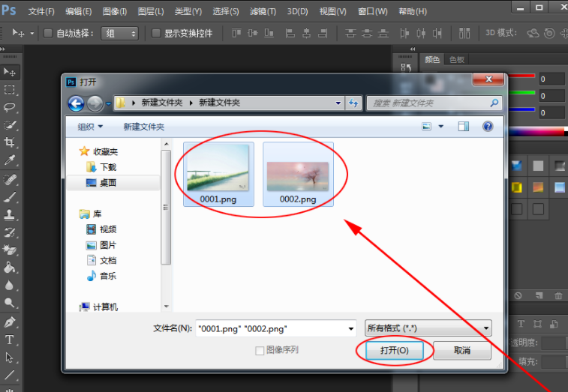Select the Horizontal Type tool
The height and width of the screenshot is (392, 568).
tap(10, 340)
